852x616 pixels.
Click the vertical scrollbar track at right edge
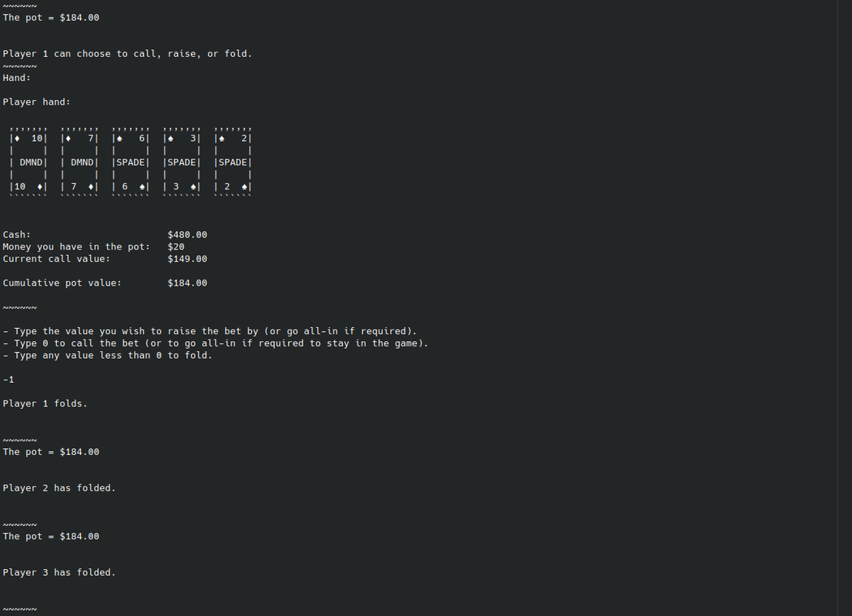(844, 308)
